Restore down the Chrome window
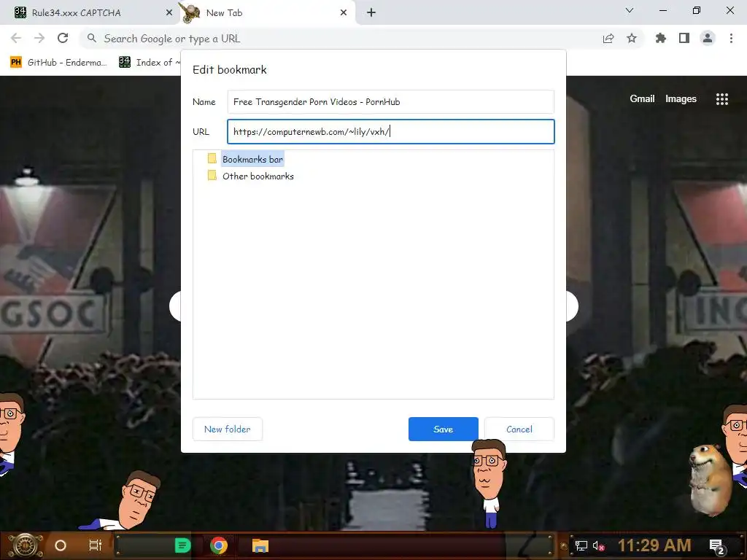Screen dimensions: 747x560 tap(697, 10)
